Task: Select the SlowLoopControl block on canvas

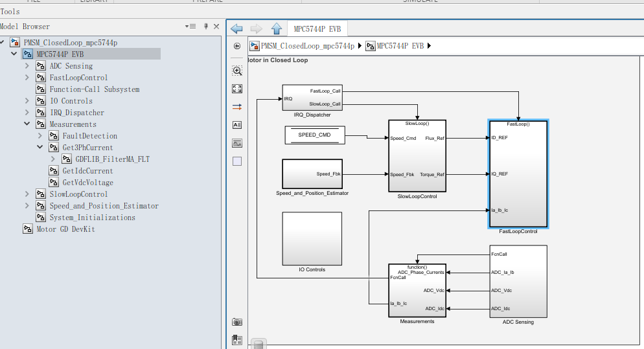Action: point(417,156)
